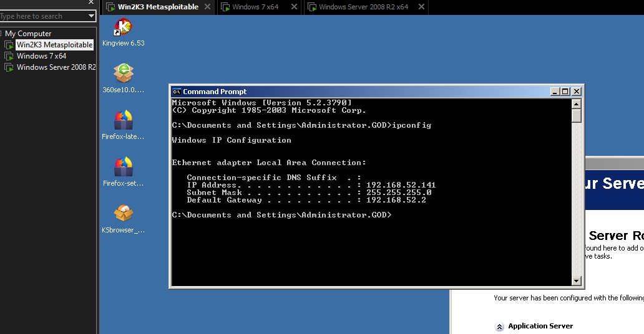Click the Subnet Mask value 255.255.255.0

(398, 193)
